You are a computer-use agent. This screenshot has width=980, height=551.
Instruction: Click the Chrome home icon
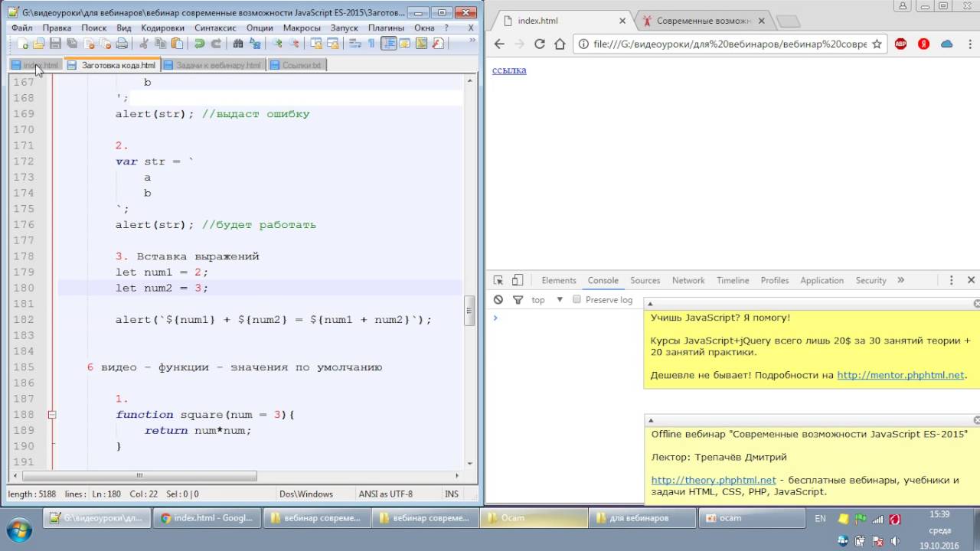coord(560,44)
